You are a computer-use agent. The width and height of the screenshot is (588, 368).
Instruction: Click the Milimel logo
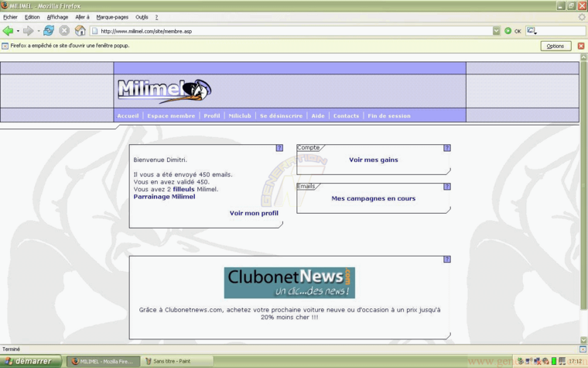tap(165, 91)
